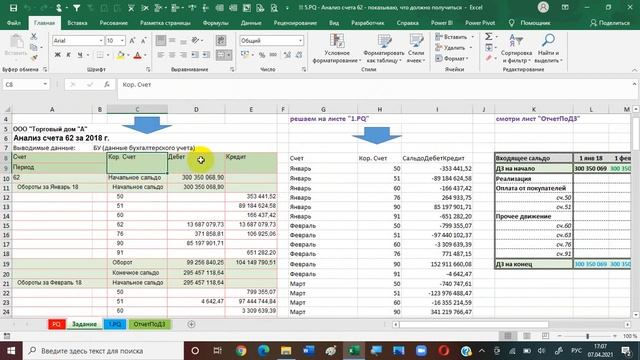
Task: Click the Format Painter brush icon
Action: (34, 58)
